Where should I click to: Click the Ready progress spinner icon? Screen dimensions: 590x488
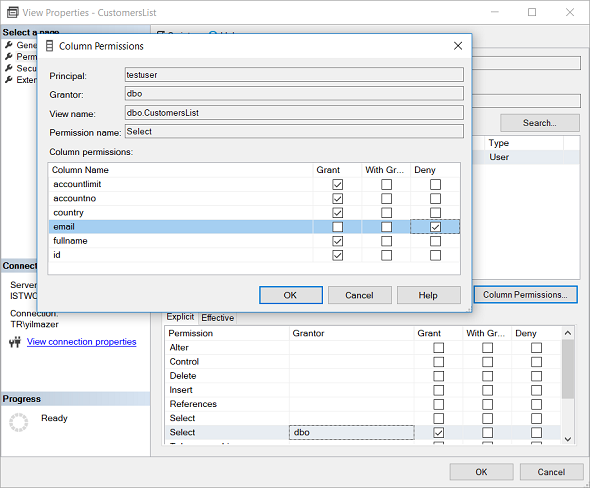pyautogui.click(x=19, y=422)
